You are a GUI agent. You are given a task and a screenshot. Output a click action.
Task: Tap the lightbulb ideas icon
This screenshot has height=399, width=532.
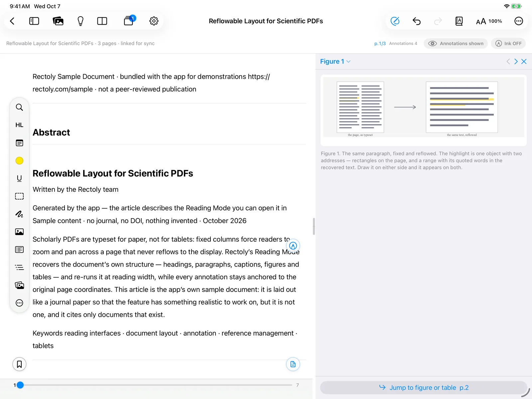coord(80,21)
